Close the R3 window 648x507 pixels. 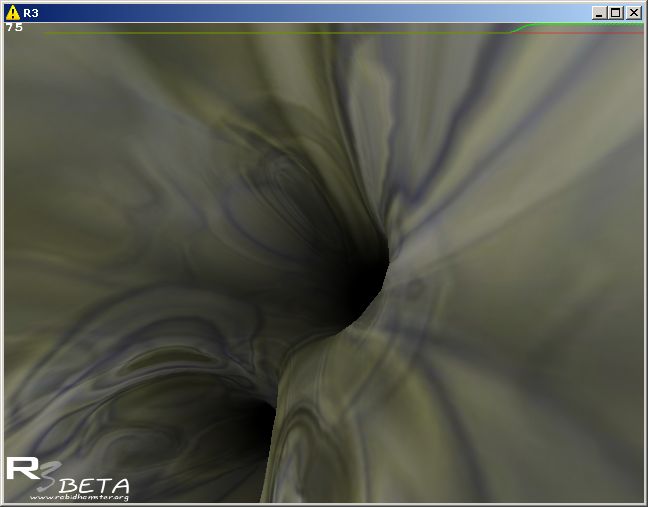point(633,13)
